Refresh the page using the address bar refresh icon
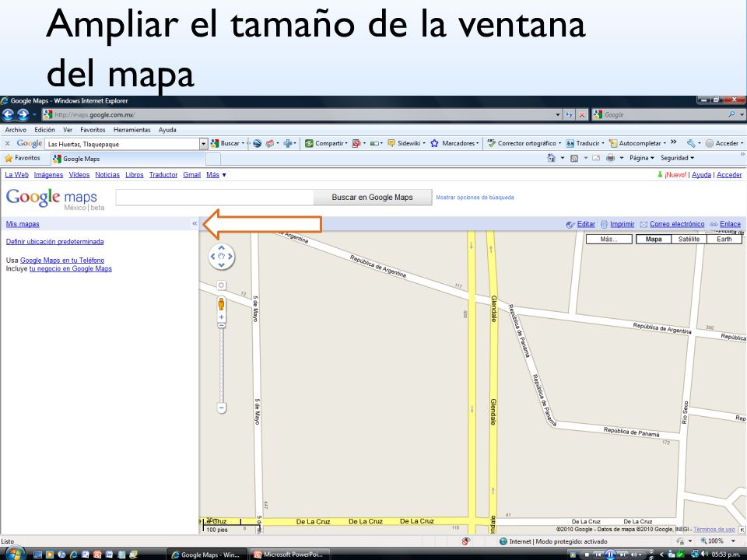Screen dimensions: 747x560 point(569,115)
